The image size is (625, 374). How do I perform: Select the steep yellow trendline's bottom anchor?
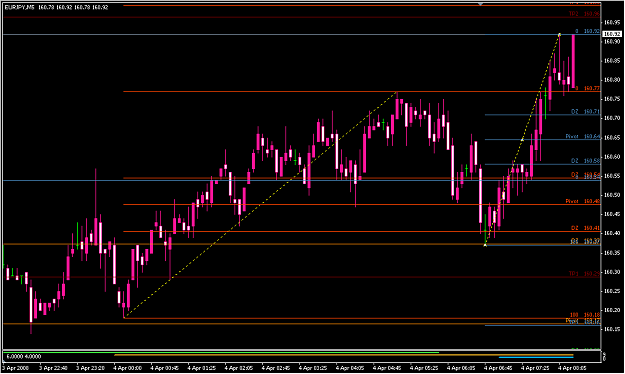point(485,245)
